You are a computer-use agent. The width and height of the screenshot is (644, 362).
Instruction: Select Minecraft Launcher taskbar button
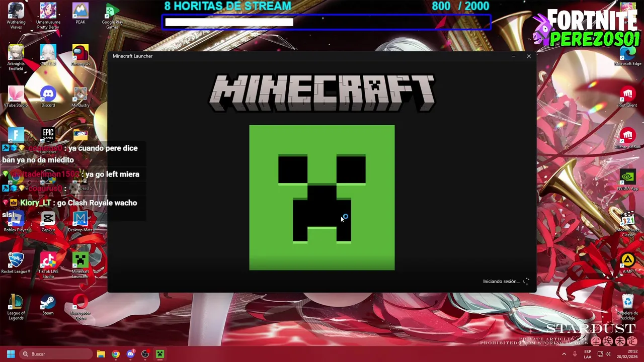point(160,354)
